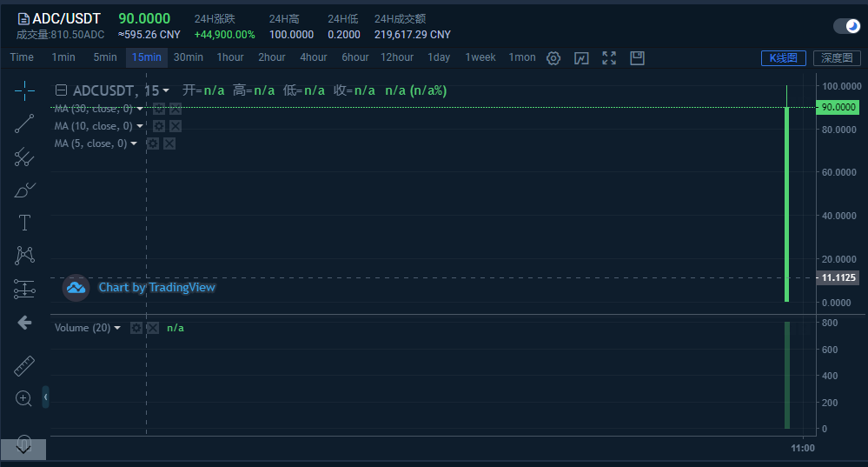Click the zoom in magnifier tool
The image size is (868, 467).
24,398
